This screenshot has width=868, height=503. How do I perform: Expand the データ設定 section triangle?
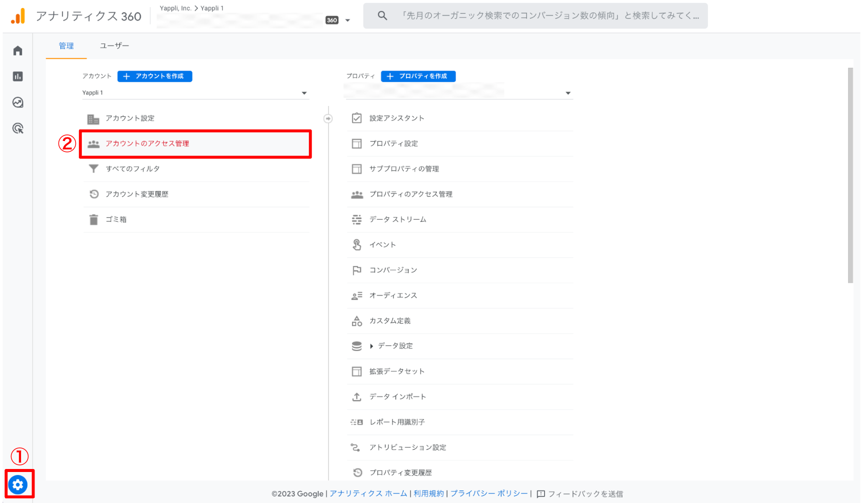[x=371, y=346]
